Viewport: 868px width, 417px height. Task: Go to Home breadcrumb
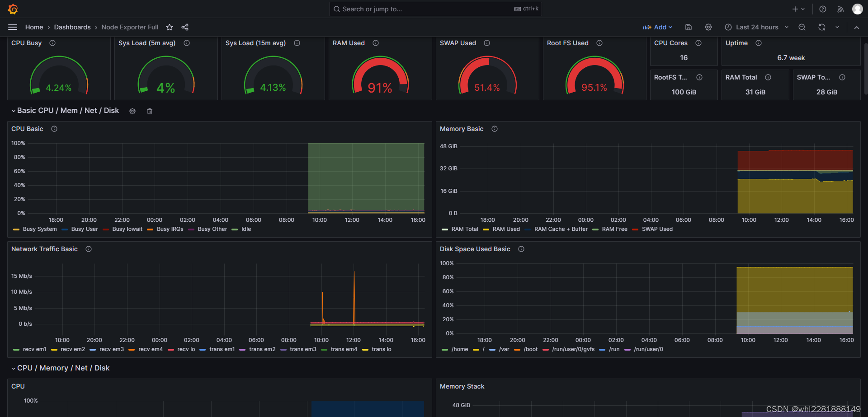(x=34, y=27)
